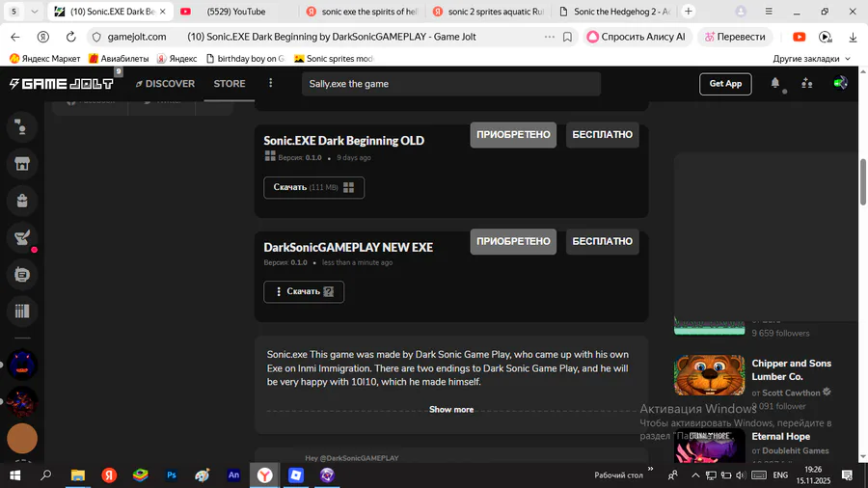Open the dark blue community avatar in the sidebar
The width and height of the screenshot is (868, 488).
[x=22, y=365]
